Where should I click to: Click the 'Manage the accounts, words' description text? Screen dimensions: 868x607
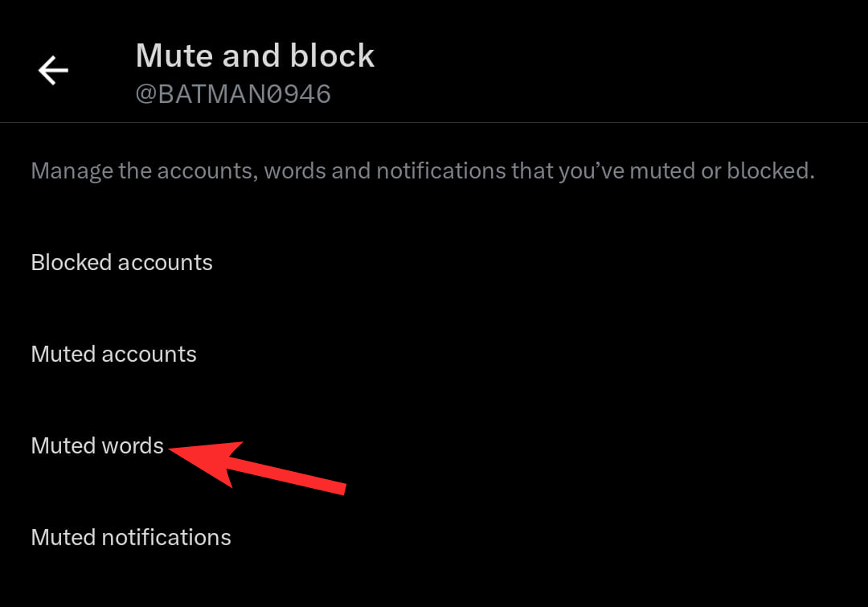423,171
